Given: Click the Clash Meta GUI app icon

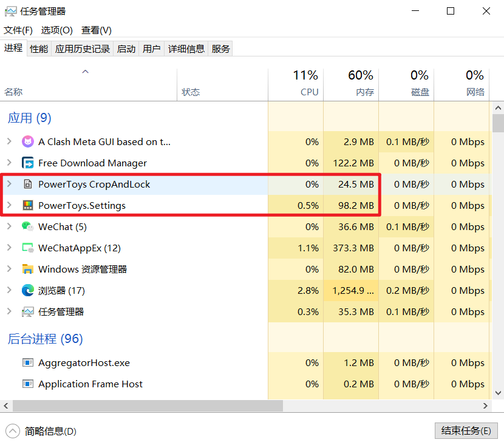Looking at the screenshot, I should (28, 141).
